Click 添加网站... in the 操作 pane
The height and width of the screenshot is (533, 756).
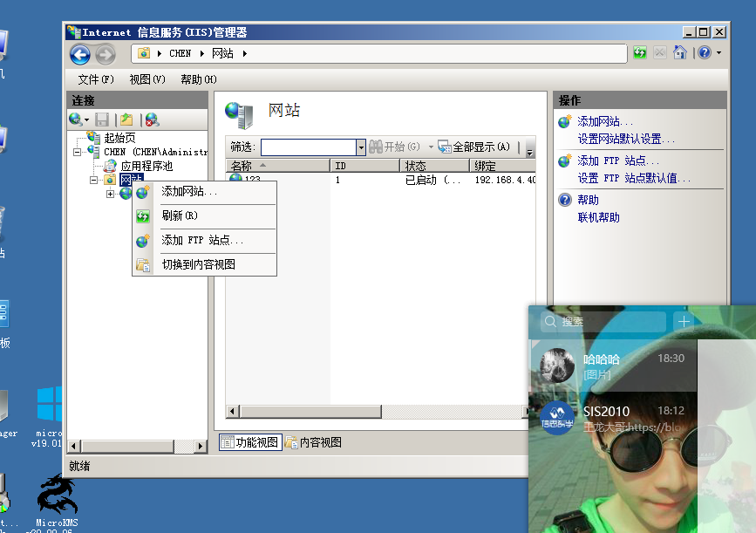[605, 121]
